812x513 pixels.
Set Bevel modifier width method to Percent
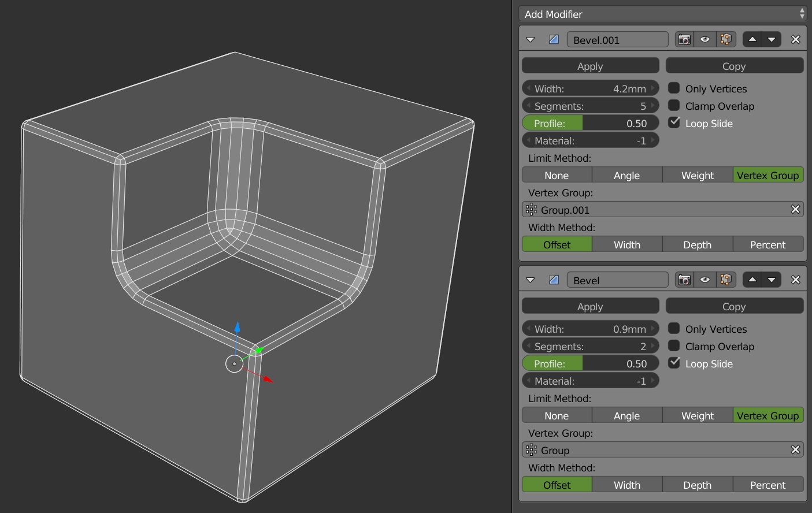768,485
